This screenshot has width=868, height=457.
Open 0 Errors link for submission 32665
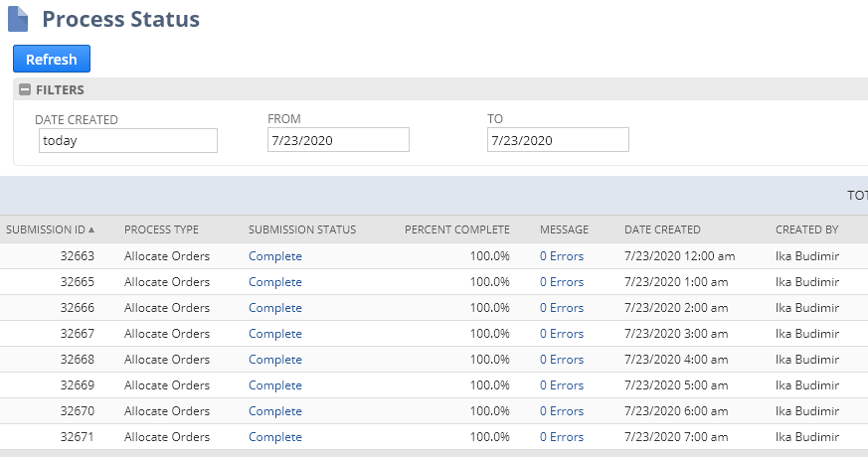pyautogui.click(x=561, y=282)
